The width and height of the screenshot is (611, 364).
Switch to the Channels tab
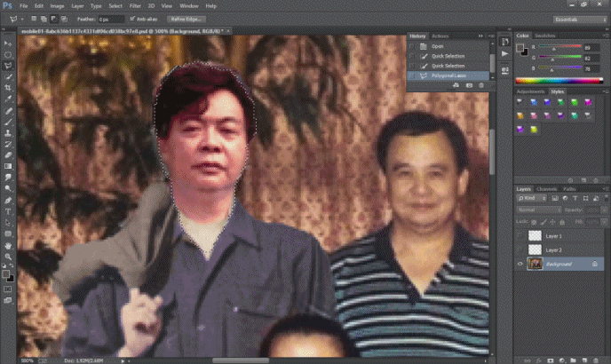point(546,189)
